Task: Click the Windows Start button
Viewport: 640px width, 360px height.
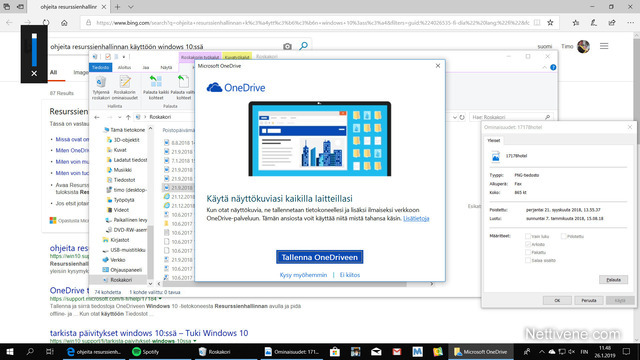Action: 10,352
